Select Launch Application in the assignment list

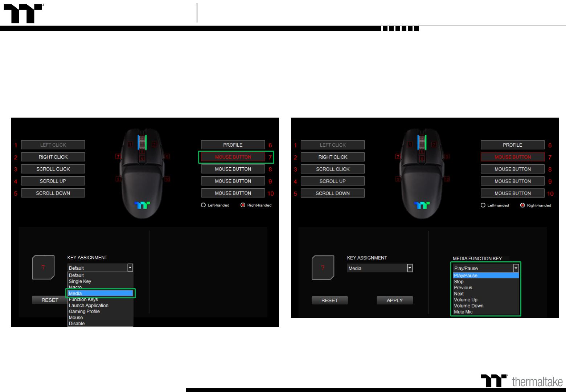pyautogui.click(x=89, y=306)
